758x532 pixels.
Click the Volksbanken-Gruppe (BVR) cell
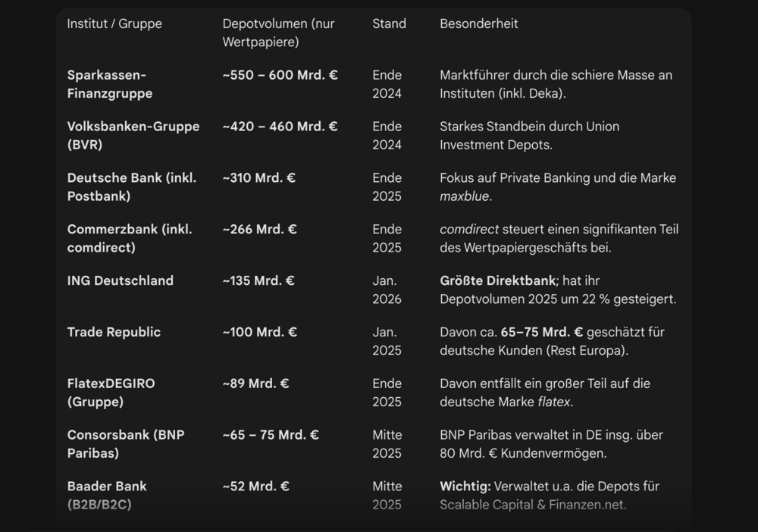(x=133, y=136)
